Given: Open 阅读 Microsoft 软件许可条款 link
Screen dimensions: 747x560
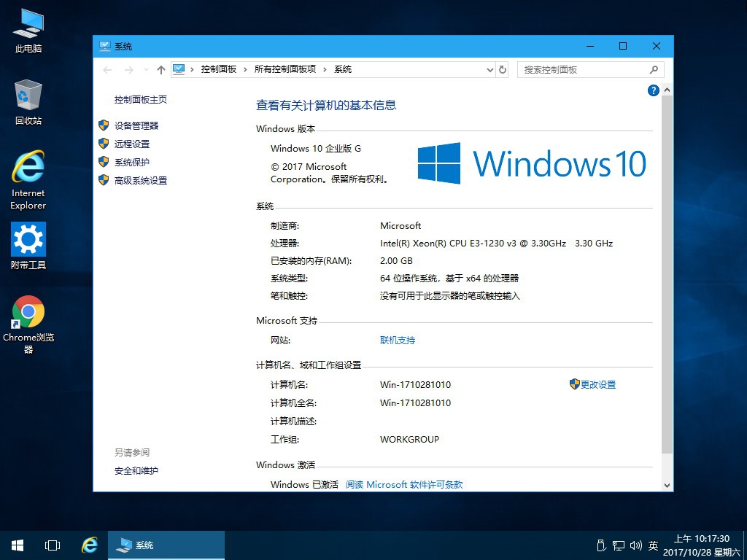Looking at the screenshot, I should coord(404,484).
